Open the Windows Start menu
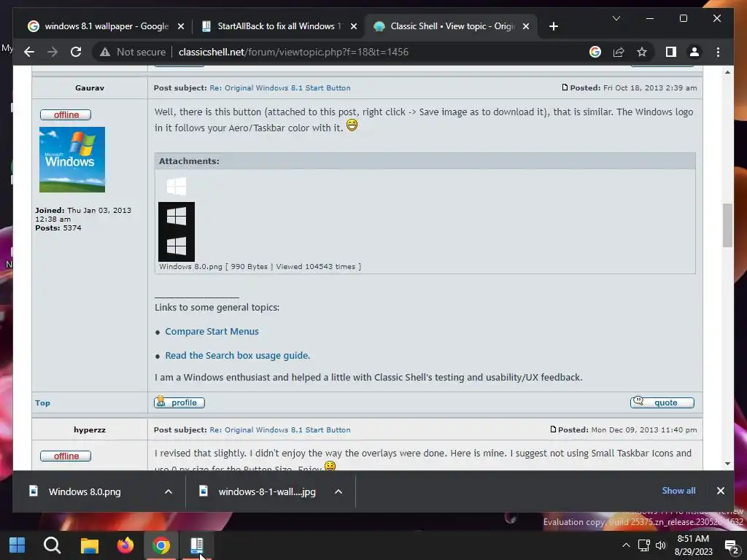 click(x=18, y=545)
